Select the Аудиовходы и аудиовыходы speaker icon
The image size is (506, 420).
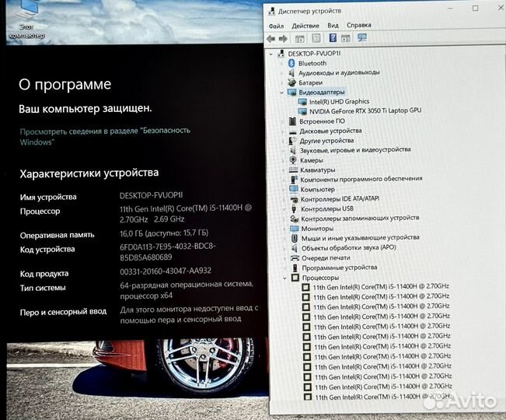pos(291,72)
